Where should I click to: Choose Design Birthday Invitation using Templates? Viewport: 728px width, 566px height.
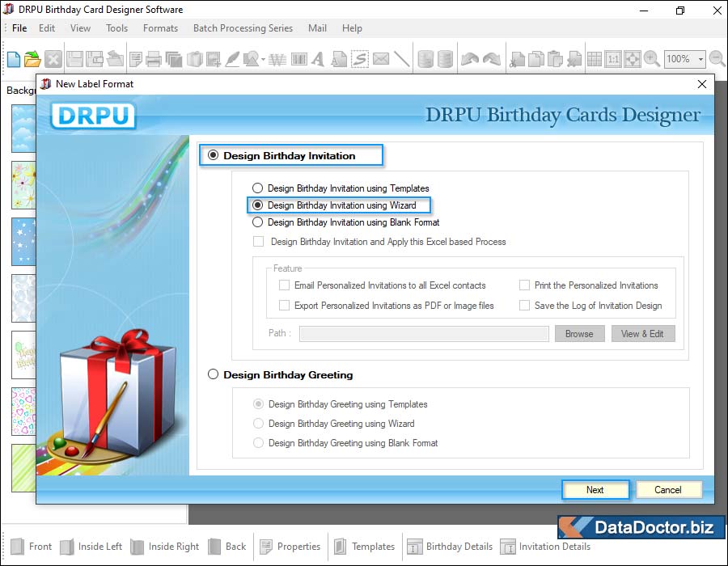coord(257,188)
